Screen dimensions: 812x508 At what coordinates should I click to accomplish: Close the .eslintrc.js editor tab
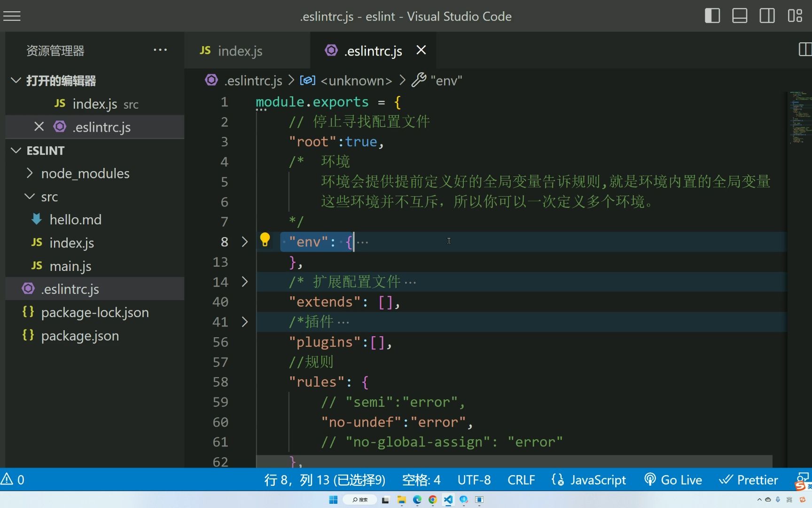tap(421, 50)
